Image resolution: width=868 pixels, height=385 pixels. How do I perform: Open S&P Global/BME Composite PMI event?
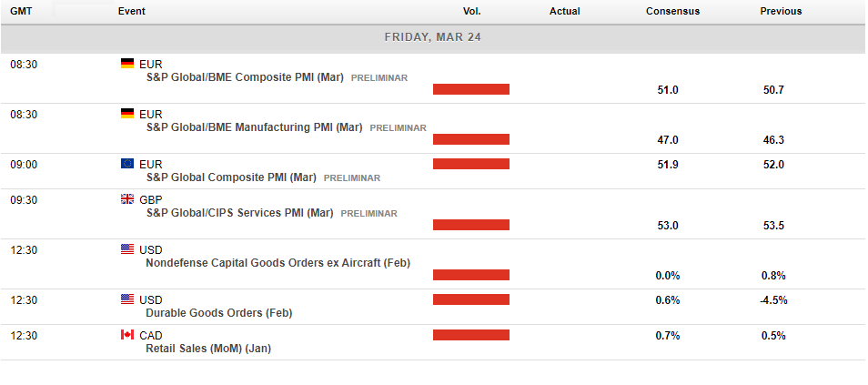(245, 77)
